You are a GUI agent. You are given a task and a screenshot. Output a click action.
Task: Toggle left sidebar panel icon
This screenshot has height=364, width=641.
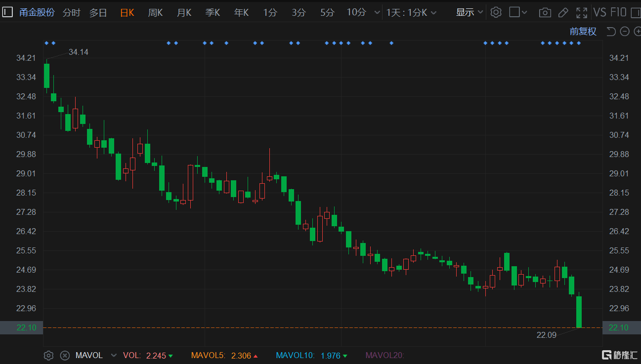tap(7, 12)
